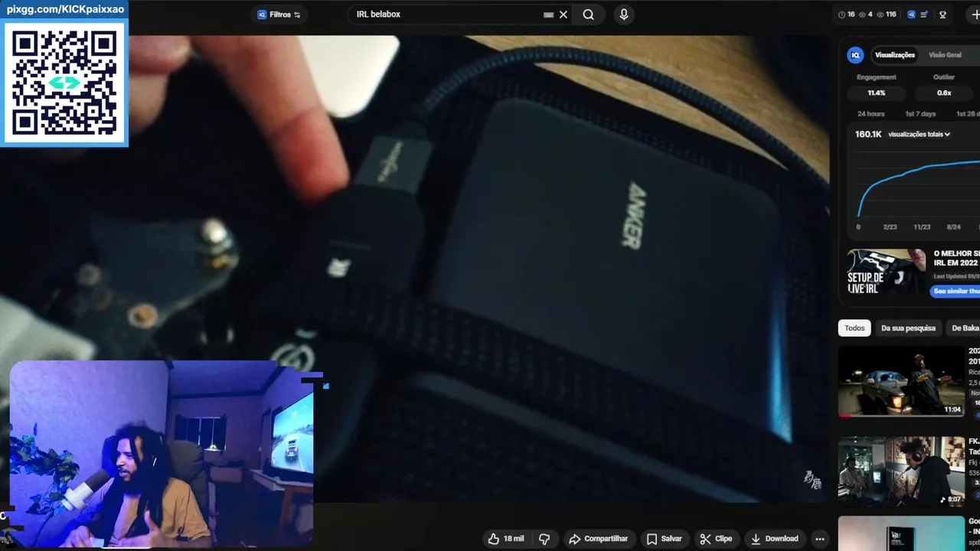Image resolution: width=980 pixels, height=551 pixels.
Task: Open the list icon with blue dot
Action: click(924, 15)
